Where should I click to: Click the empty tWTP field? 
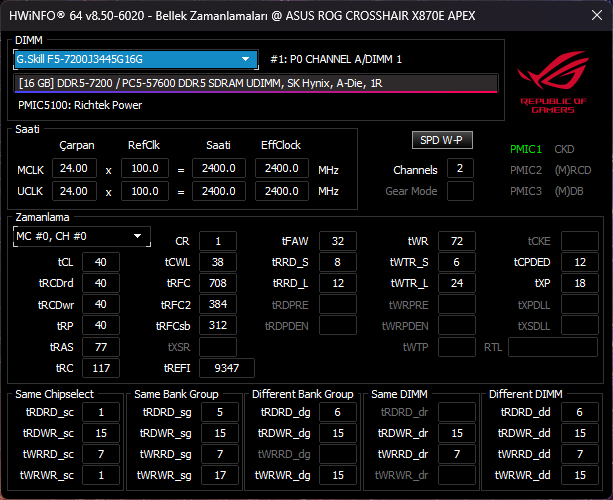[x=457, y=347]
